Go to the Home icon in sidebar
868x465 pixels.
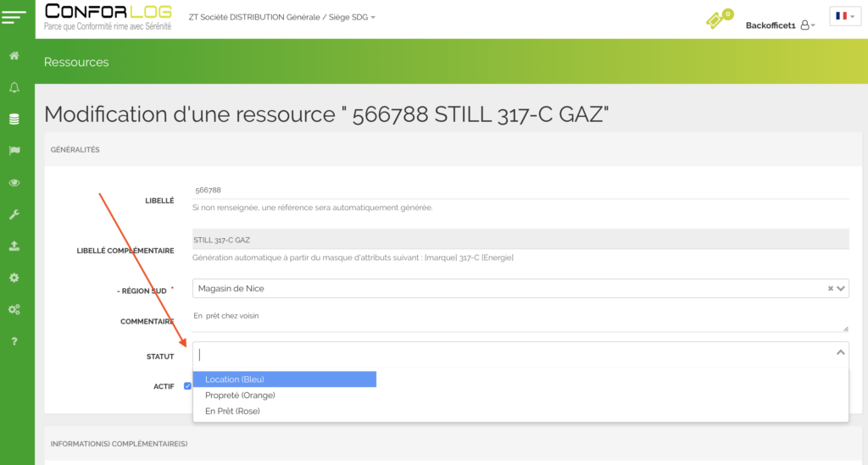tap(14, 56)
